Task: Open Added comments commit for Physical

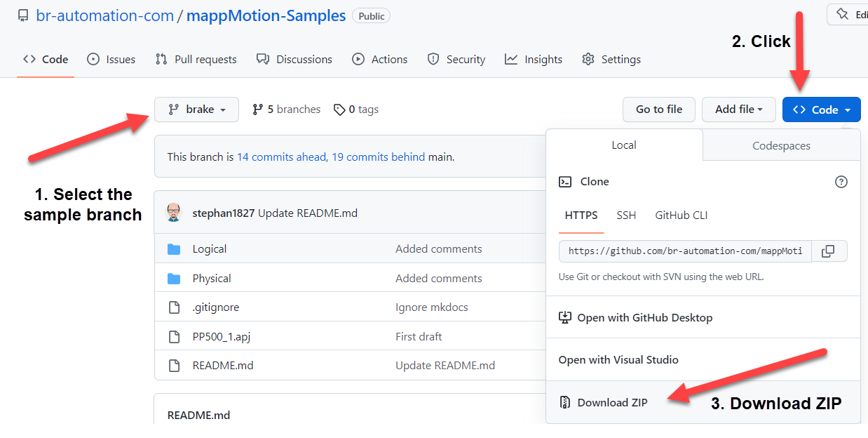Action: click(439, 279)
